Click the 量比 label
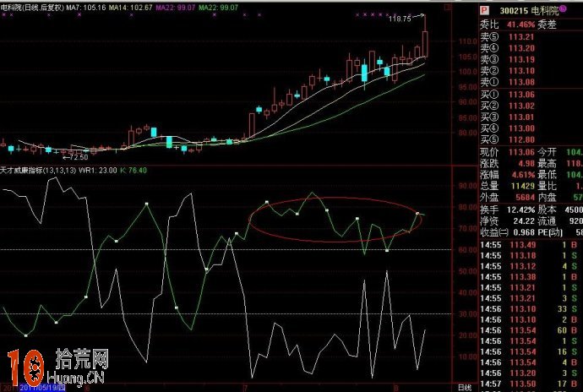 547,186
